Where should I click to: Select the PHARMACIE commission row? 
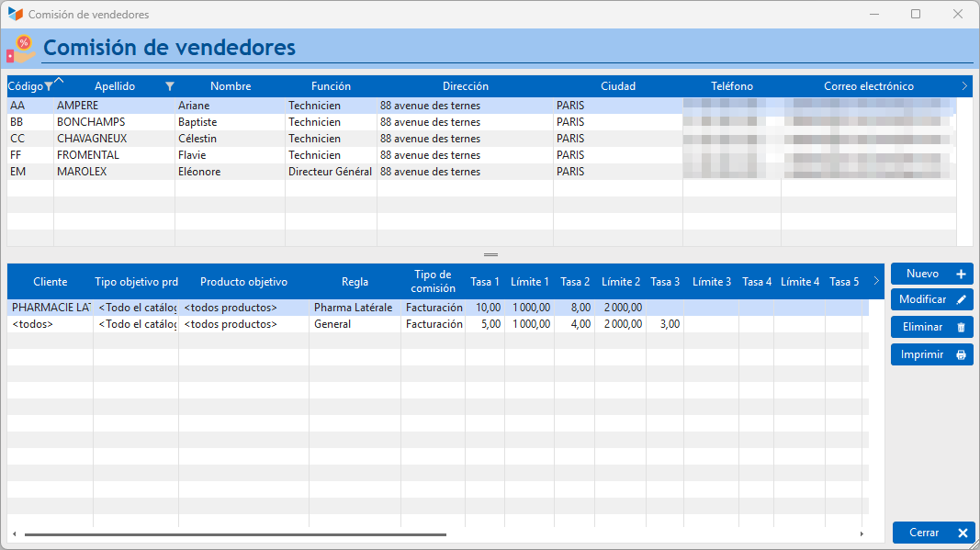pyautogui.click(x=437, y=308)
